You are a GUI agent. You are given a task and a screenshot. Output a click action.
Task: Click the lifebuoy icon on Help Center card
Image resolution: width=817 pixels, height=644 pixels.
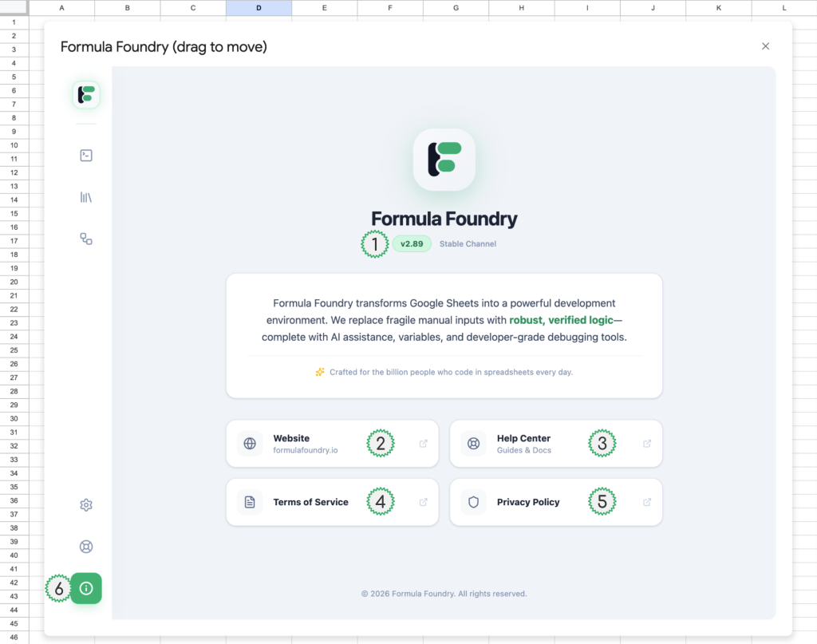tap(473, 444)
